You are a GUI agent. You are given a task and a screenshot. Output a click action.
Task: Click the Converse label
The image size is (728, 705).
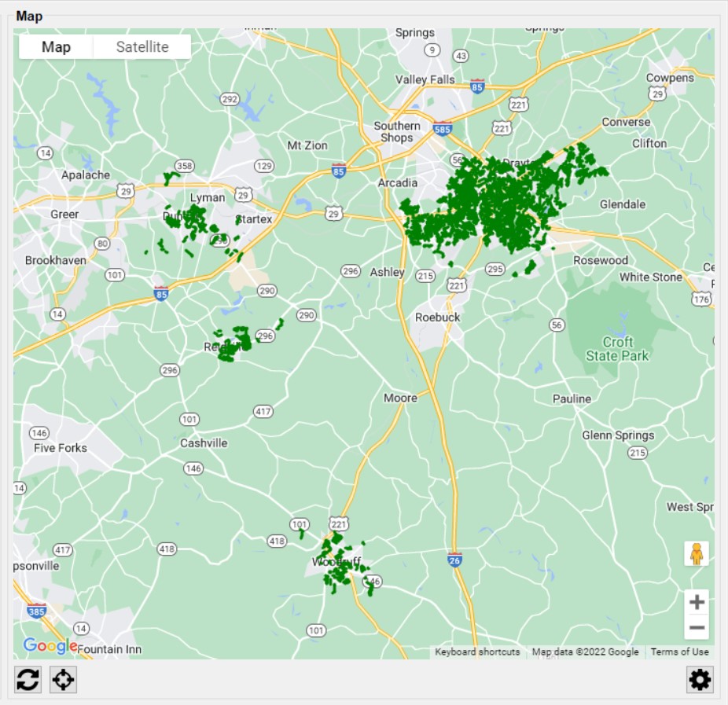626,122
